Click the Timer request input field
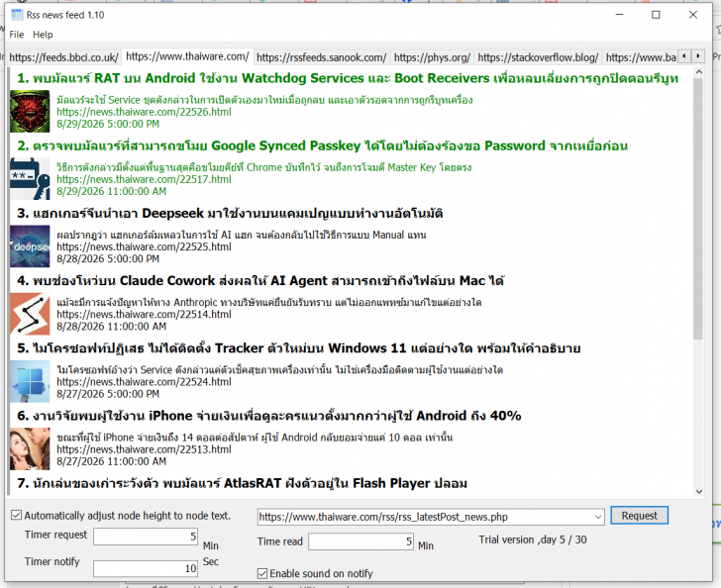 coord(146,537)
